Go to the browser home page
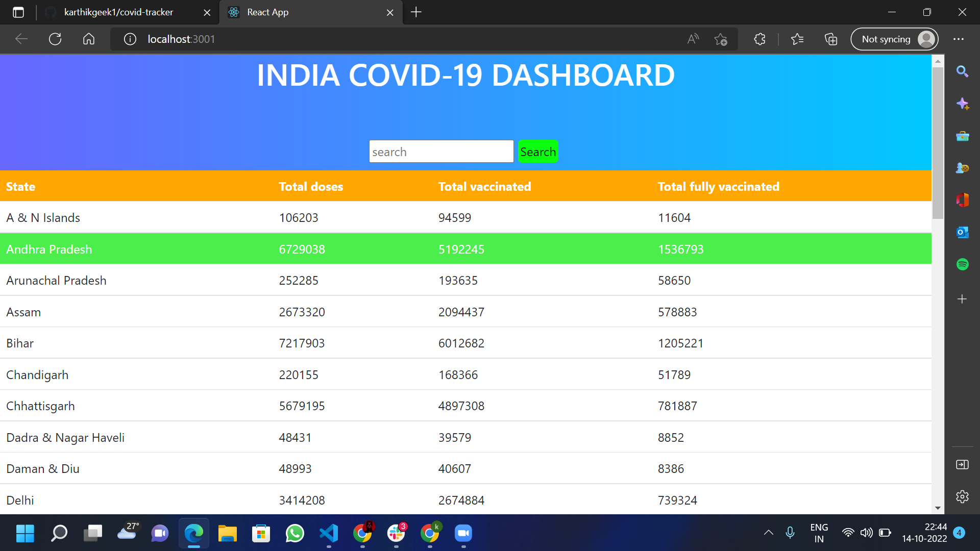 click(x=89, y=39)
